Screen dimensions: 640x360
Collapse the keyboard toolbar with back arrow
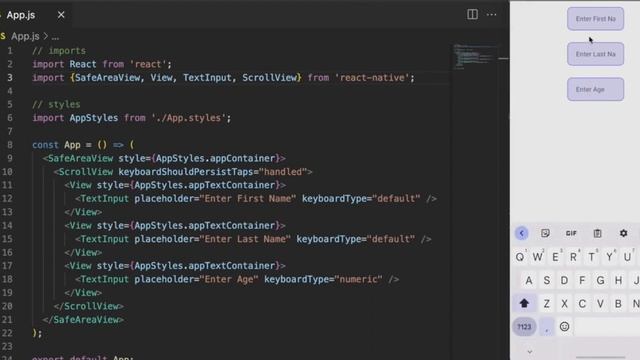522,233
